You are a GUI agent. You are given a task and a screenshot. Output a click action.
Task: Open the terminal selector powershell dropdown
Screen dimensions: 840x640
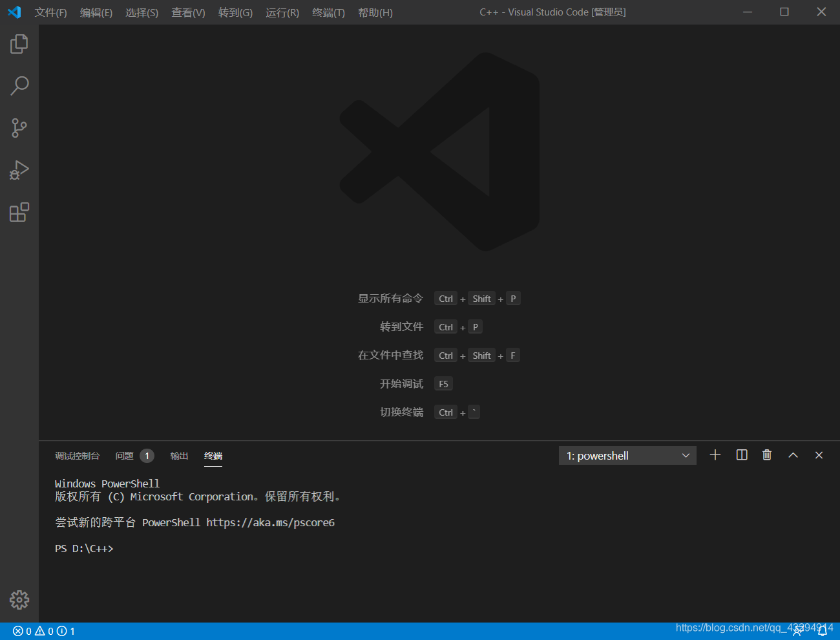coord(627,456)
